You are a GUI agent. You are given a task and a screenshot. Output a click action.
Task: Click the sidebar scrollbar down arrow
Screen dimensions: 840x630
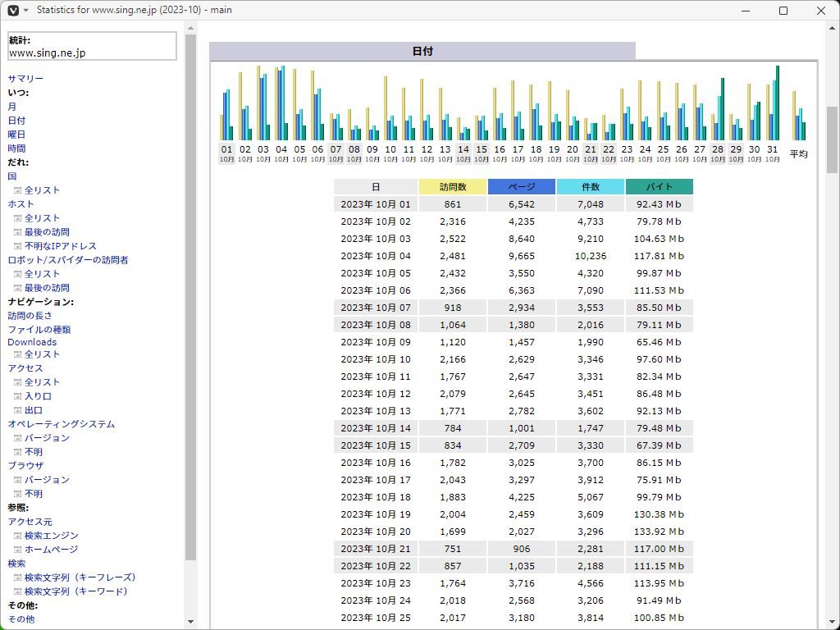click(190, 622)
